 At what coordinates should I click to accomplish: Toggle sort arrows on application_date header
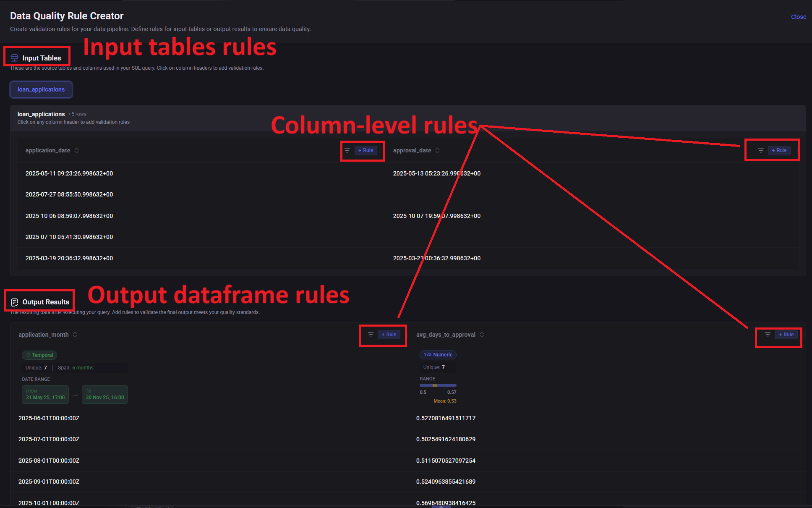coord(76,150)
